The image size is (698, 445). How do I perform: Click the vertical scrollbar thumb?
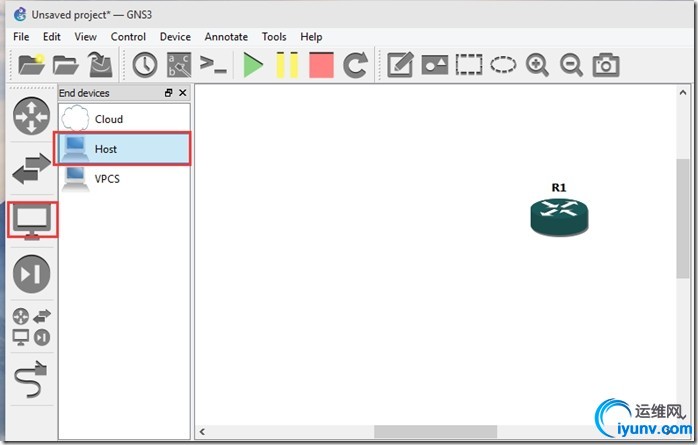pyautogui.click(x=682, y=218)
